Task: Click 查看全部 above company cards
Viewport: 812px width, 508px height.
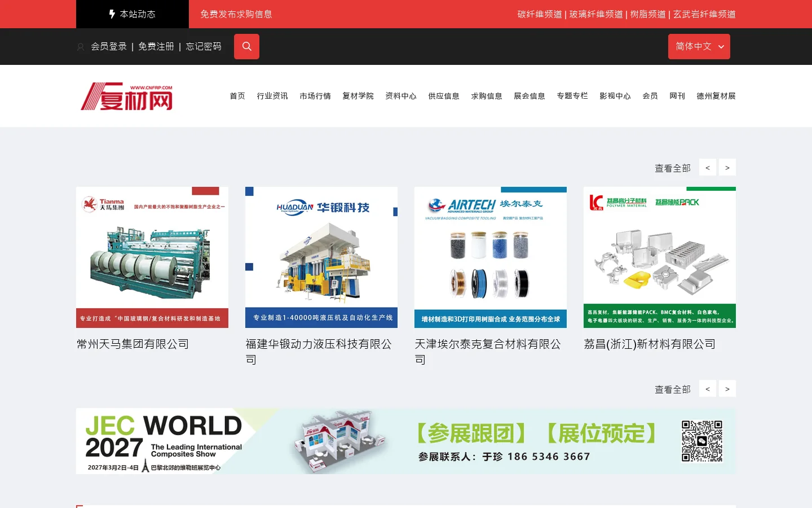Action: click(673, 168)
